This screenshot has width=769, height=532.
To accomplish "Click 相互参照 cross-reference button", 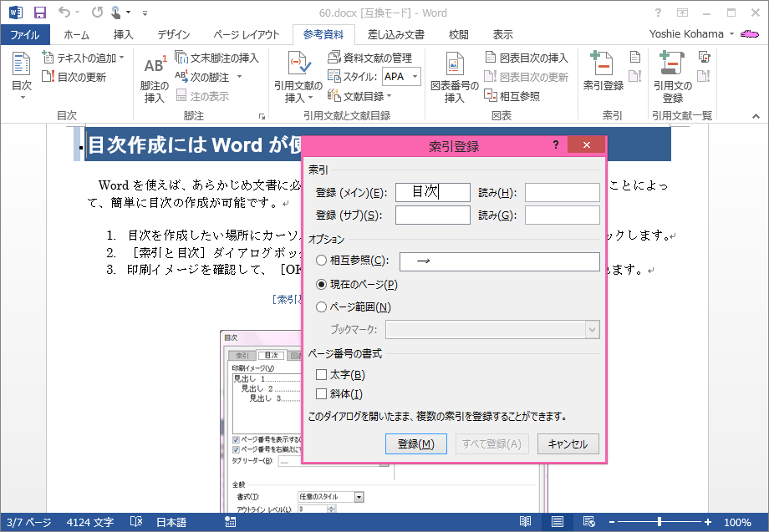I will (x=512, y=96).
